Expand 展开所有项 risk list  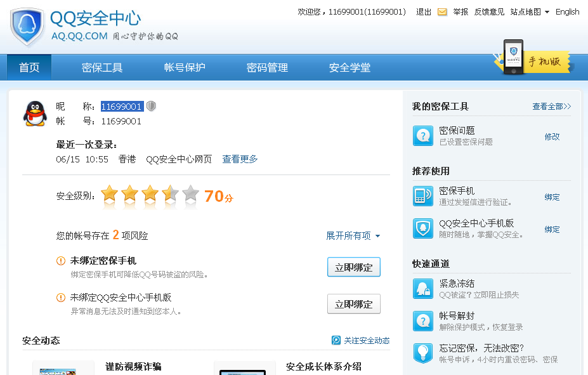pyautogui.click(x=353, y=236)
